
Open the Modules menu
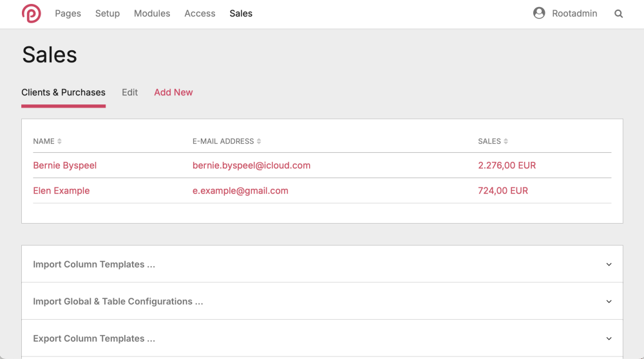pos(152,14)
